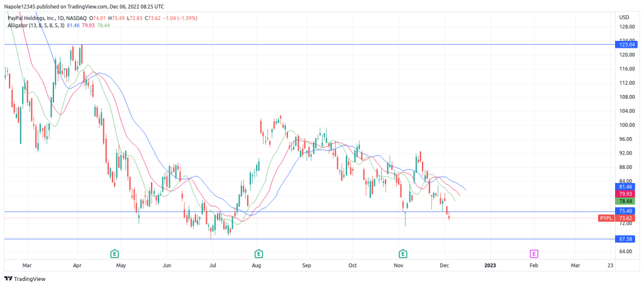
Task: Click the TradingView logo at bottom left
Action: point(25,279)
